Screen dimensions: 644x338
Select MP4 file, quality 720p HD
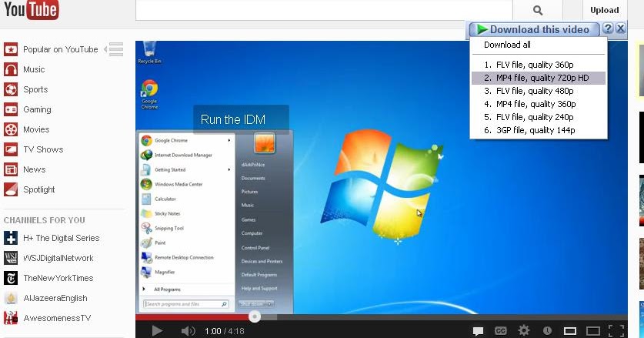click(x=539, y=78)
